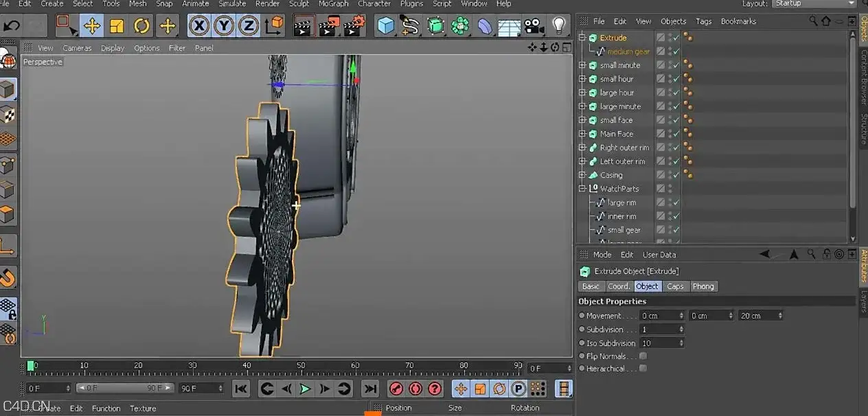Viewport: 868px width, 416px height.
Task: Open Object Manager Tags menu
Action: pos(703,21)
